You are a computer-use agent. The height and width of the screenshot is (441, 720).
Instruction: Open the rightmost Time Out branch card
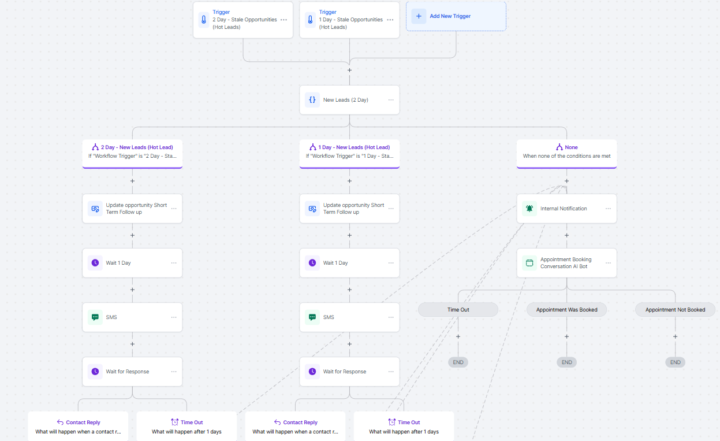(x=404, y=426)
